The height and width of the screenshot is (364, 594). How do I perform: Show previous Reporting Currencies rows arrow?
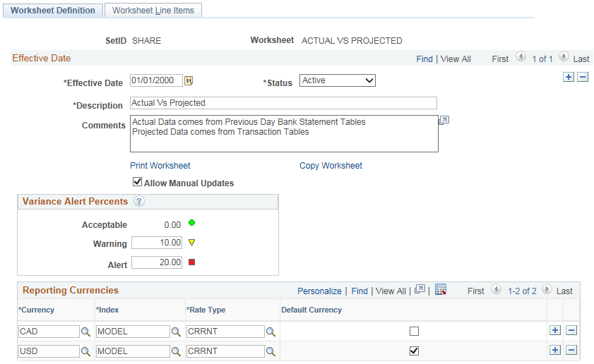coord(497,289)
